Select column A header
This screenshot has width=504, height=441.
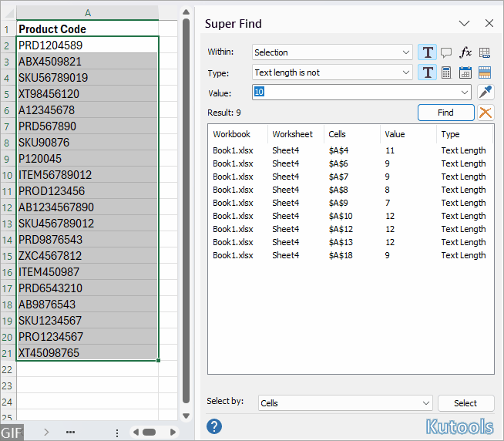coord(87,13)
